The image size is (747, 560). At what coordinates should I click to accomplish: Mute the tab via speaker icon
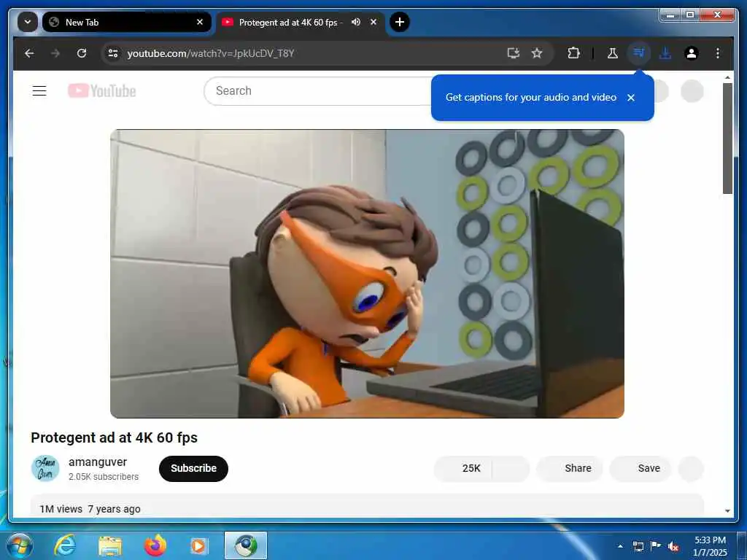[356, 22]
